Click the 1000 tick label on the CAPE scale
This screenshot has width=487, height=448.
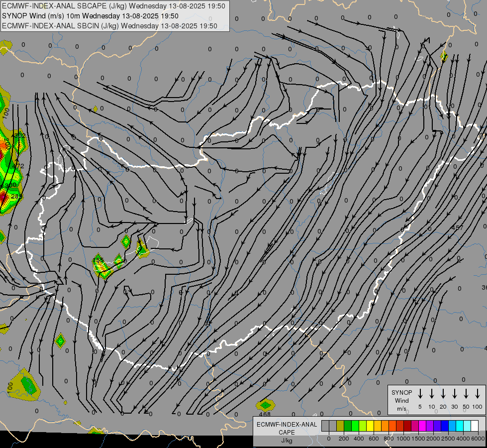tap(403, 439)
